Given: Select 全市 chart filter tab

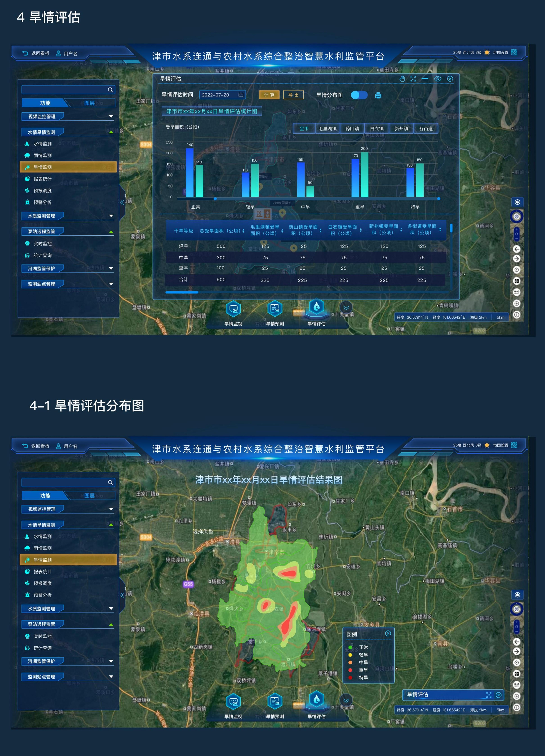Looking at the screenshot, I should (304, 129).
